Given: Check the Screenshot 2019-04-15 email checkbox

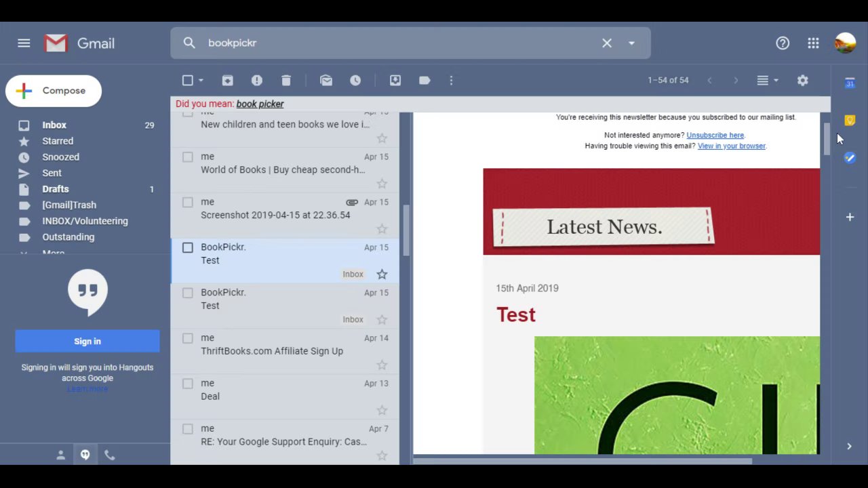Looking at the screenshot, I should [188, 202].
